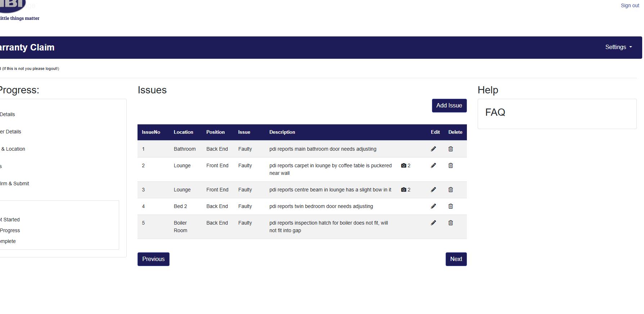Edit the twin bedroom door issue
Image resolution: width=644 pixels, height=314 pixels.
point(433,206)
